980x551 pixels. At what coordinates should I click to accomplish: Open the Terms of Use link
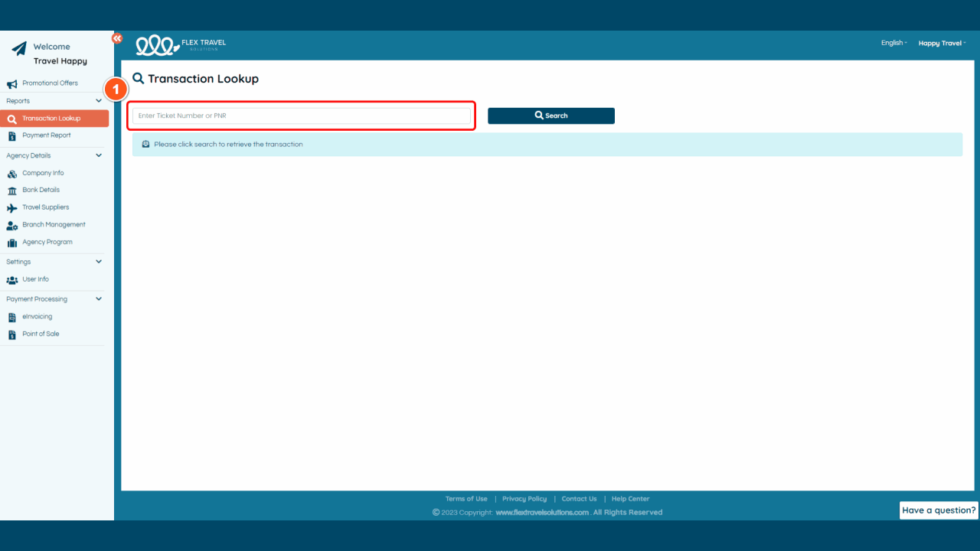tap(466, 499)
